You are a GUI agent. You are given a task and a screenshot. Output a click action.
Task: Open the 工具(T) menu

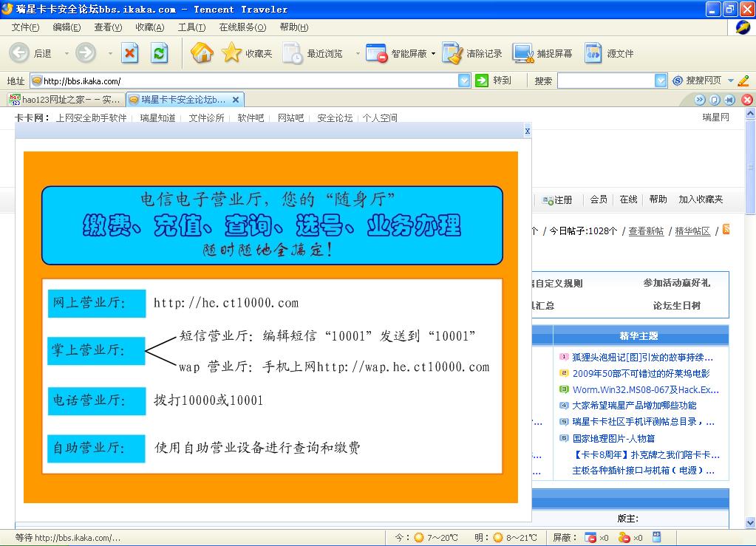(191, 27)
